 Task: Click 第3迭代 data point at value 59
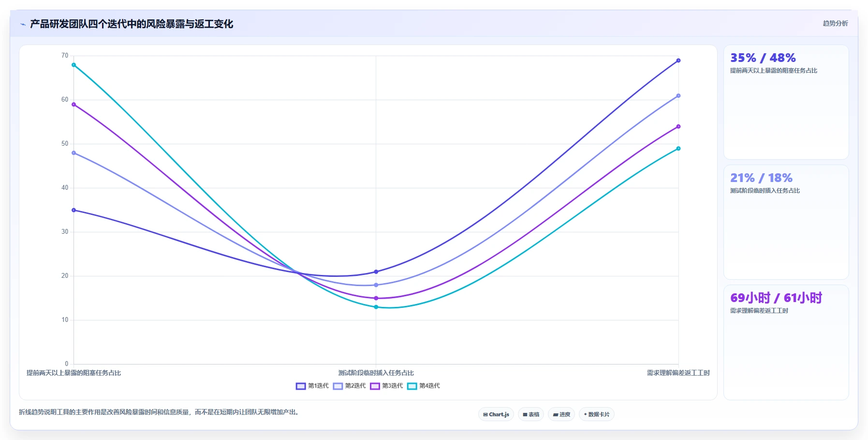coord(74,105)
